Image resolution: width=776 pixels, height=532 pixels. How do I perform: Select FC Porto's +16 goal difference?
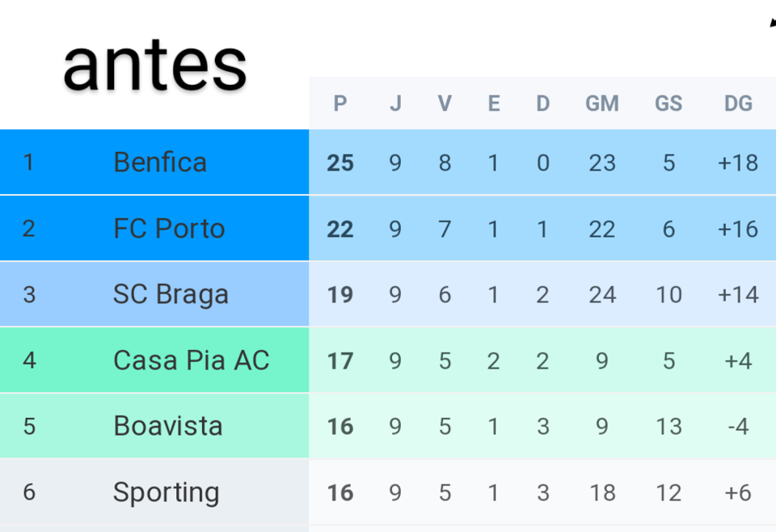(x=738, y=229)
